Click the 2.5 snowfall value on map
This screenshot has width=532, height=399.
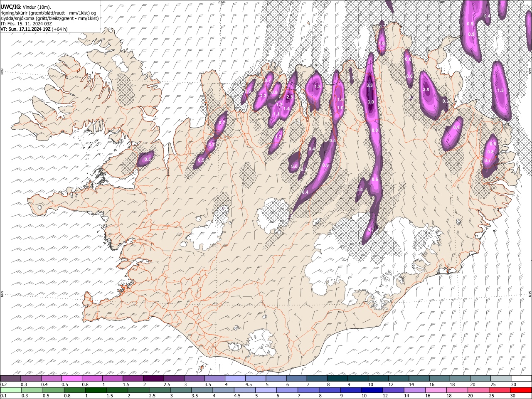[x=290, y=97]
